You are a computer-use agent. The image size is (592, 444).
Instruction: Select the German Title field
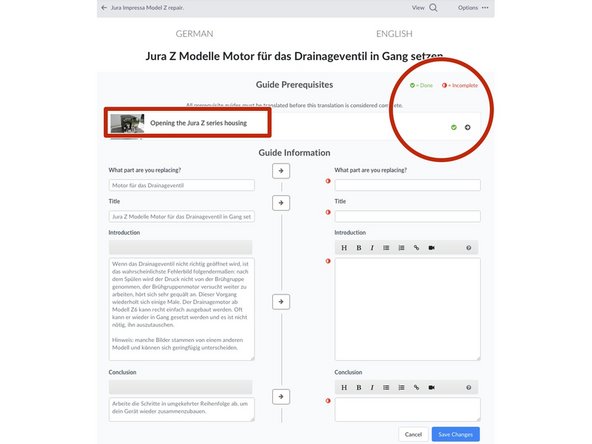click(x=182, y=217)
